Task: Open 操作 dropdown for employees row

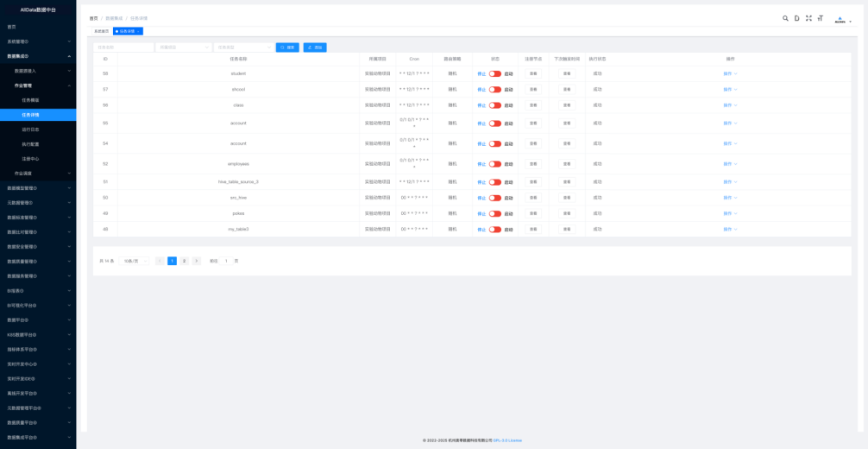Action: point(730,164)
